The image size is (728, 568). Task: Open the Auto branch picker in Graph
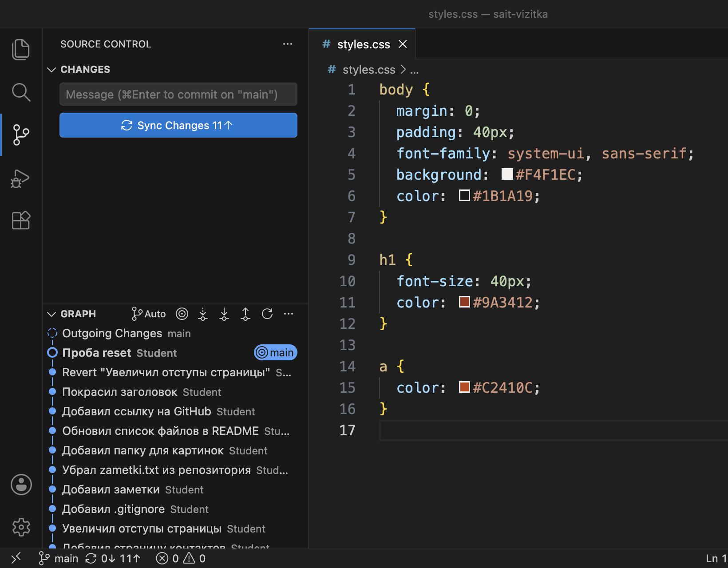[x=149, y=314]
